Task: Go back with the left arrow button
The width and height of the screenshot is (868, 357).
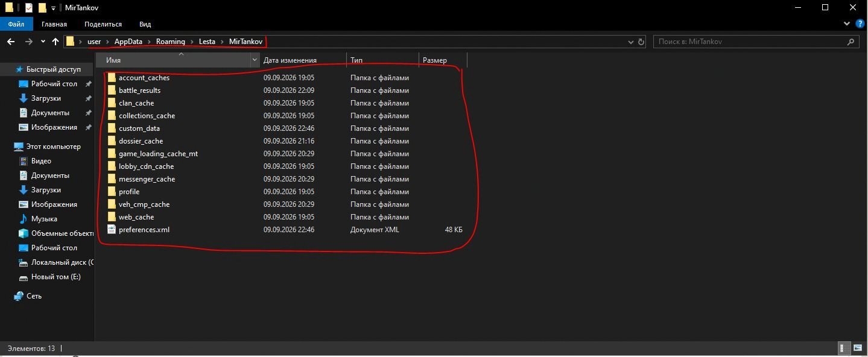Action: [10, 42]
